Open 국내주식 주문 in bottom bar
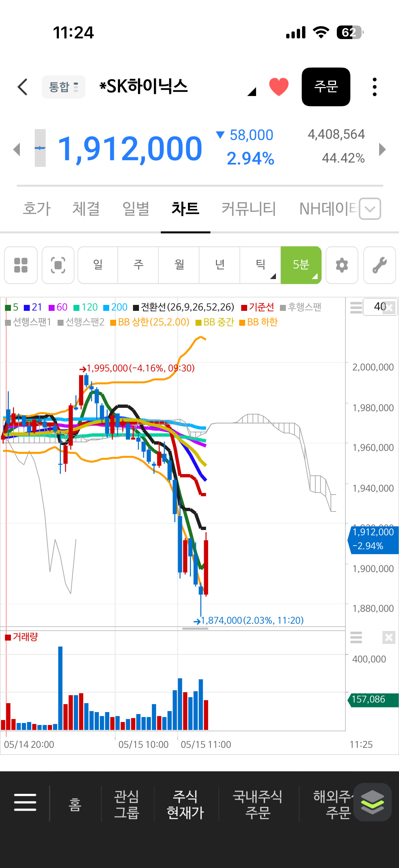 (x=258, y=804)
